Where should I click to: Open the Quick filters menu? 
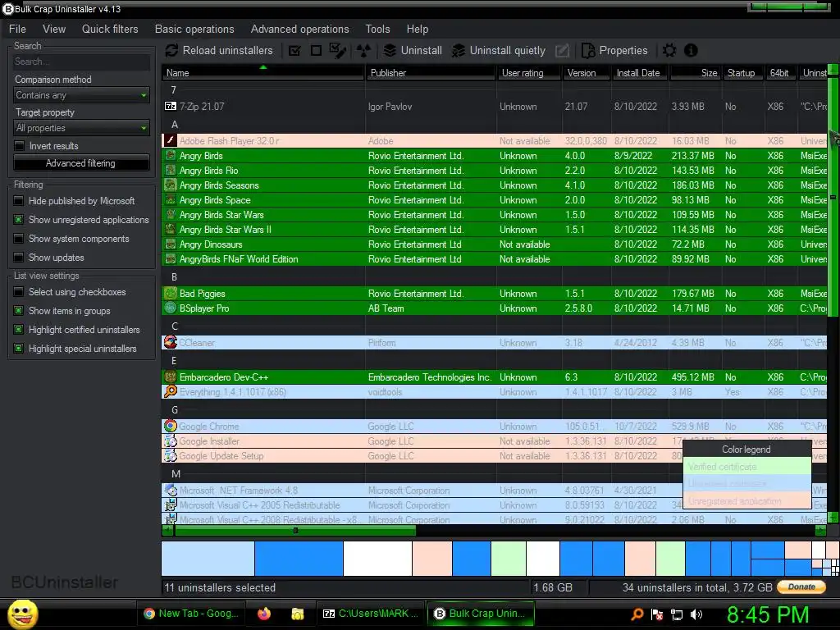pos(110,29)
